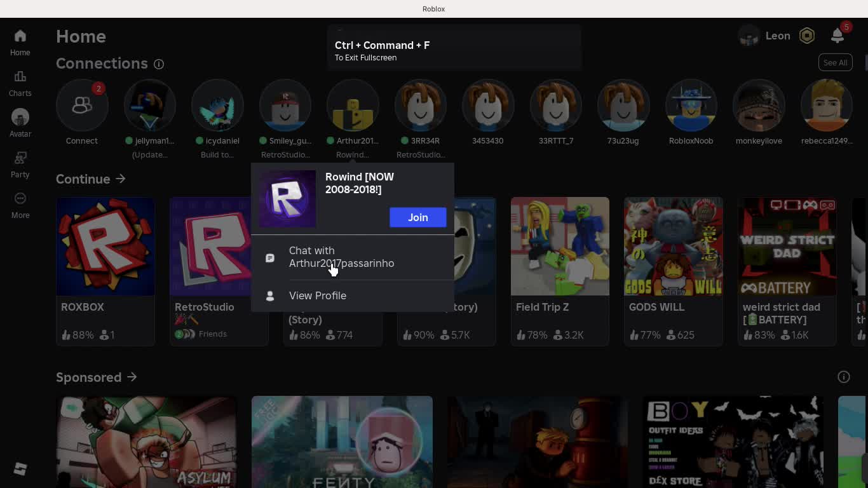Open the Connect friend requests icon

tap(82, 105)
